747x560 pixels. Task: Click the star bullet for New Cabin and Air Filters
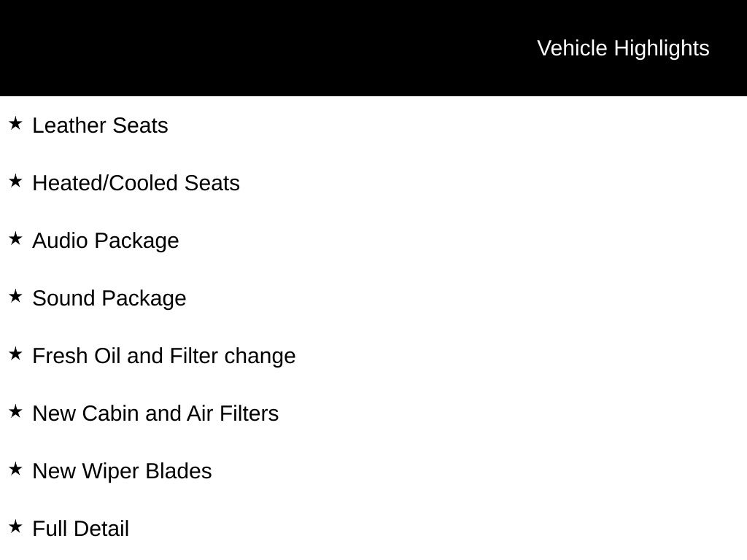point(15,411)
